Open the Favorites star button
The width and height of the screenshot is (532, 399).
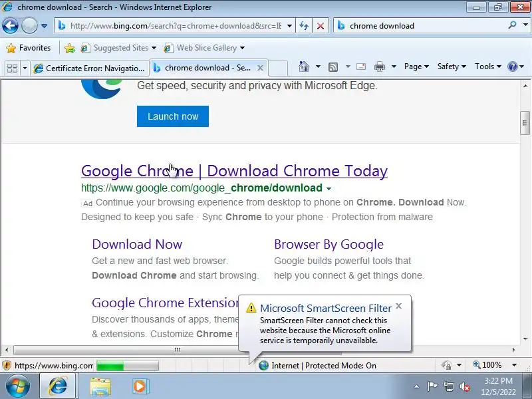point(29,48)
